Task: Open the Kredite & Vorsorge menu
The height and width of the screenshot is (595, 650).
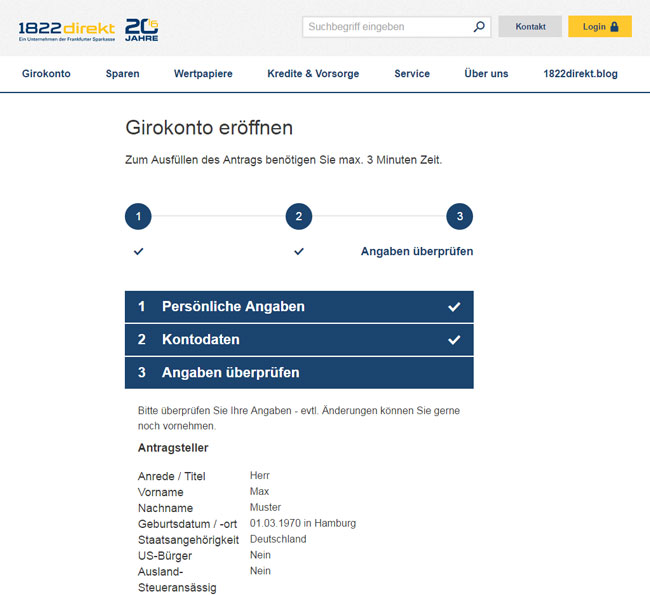Action: [313, 74]
